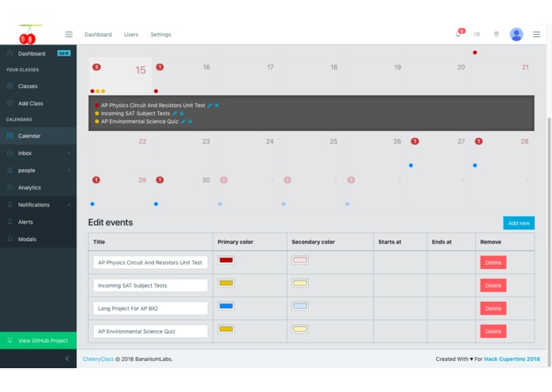Select Add Class in the sidebar
552x392 pixels.
tap(38, 103)
